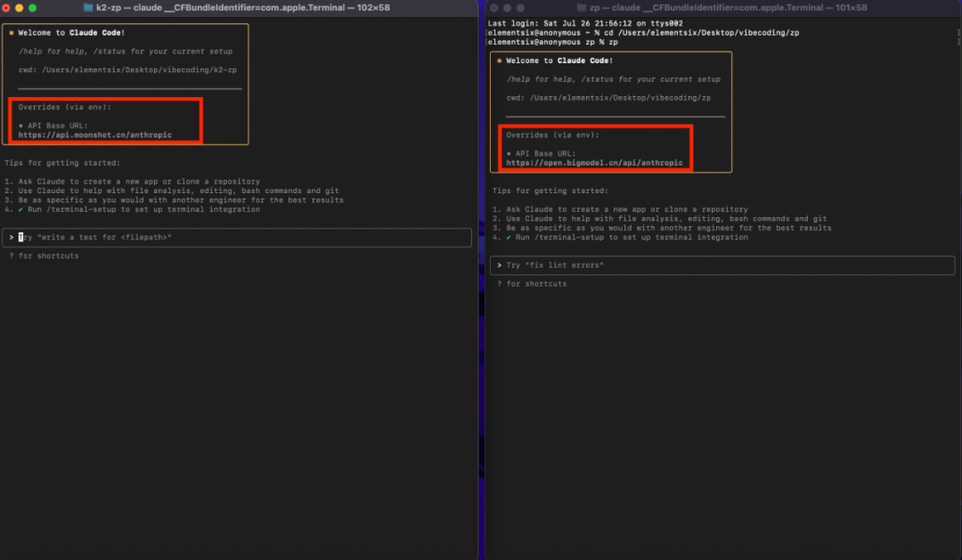Click "? for shortcuts" in right terminal
This screenshot has width=962, height=560.
pos(531,284)
